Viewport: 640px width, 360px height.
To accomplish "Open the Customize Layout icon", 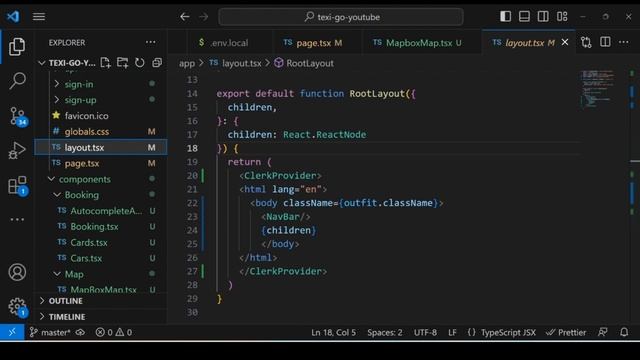I will click(562, 16).
